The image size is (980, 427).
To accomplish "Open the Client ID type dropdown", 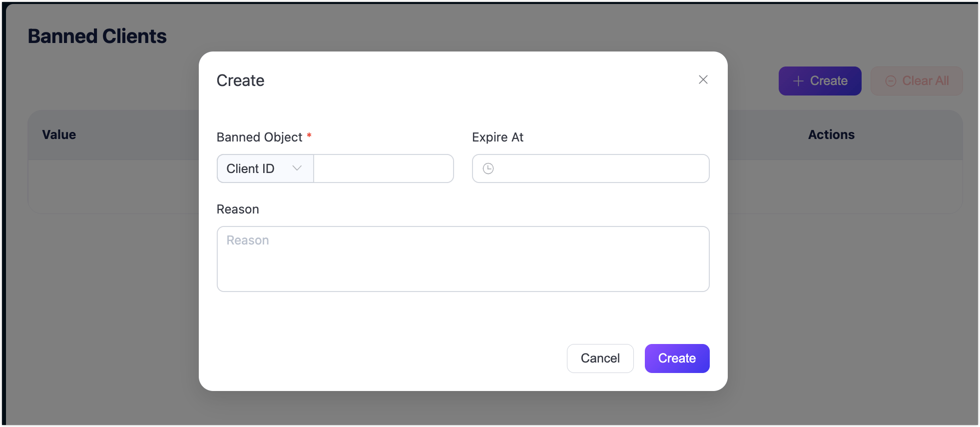I will click(265, 168).
